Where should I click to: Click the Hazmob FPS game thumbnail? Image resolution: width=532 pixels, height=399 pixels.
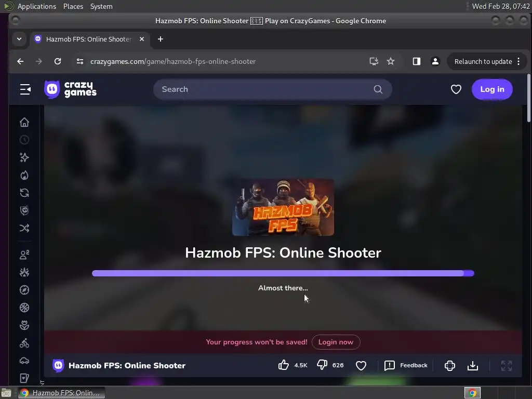coord(283,207)
